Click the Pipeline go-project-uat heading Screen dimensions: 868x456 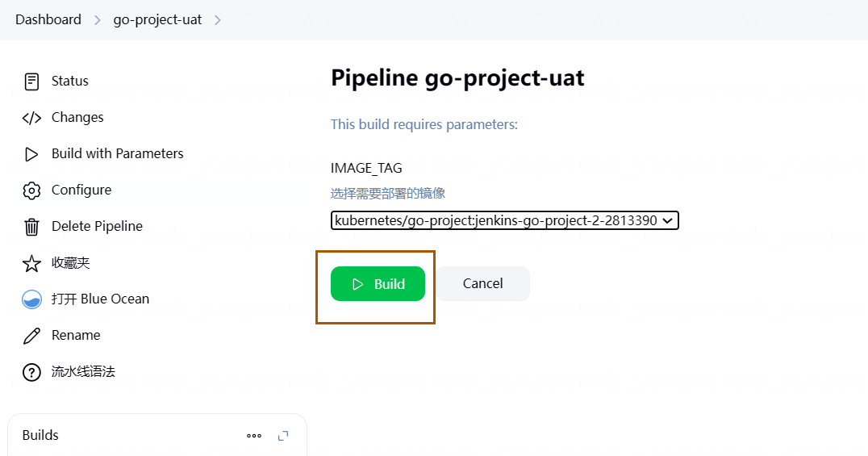(457, 78)
